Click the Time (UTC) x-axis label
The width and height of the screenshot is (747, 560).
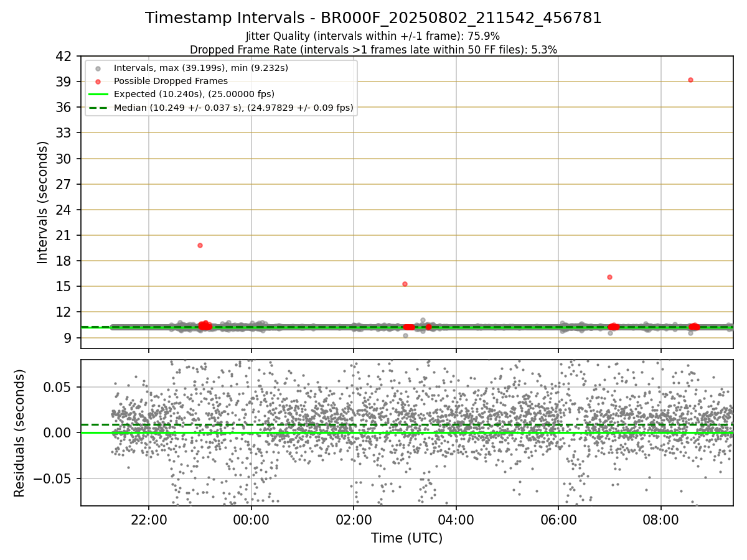(x=406, y=538)
